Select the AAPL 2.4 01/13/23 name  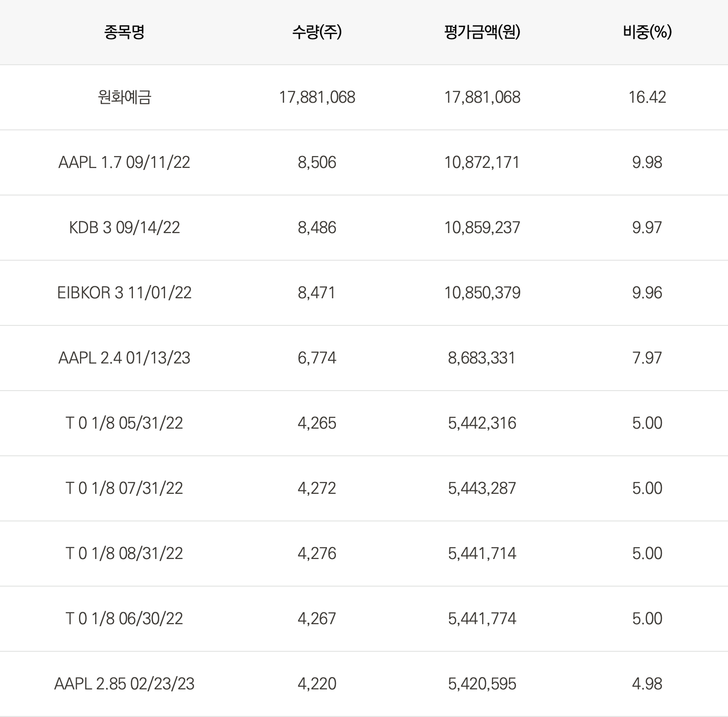click(x=124, y=358)
